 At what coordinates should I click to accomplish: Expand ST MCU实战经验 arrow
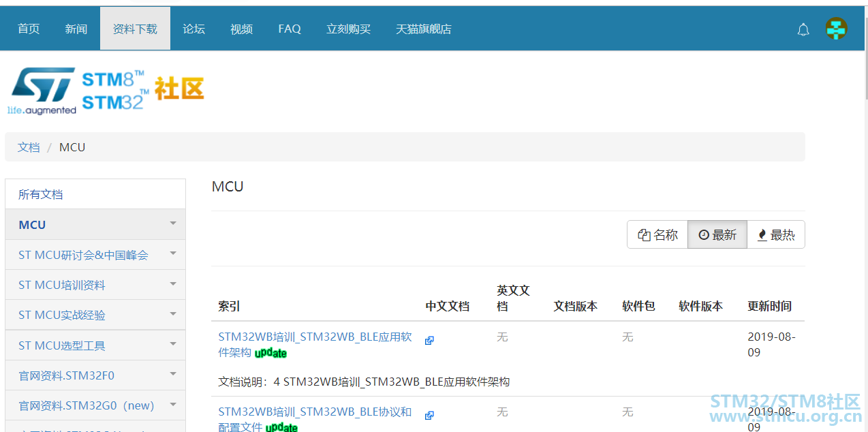[173, 313]
